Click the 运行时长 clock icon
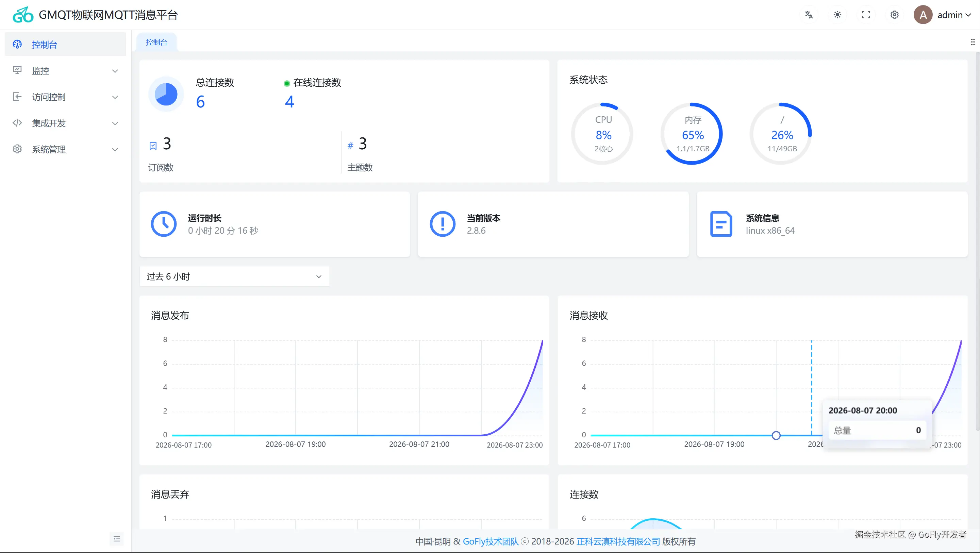This screenshot has width=980, height=553. tap(164, 224)
